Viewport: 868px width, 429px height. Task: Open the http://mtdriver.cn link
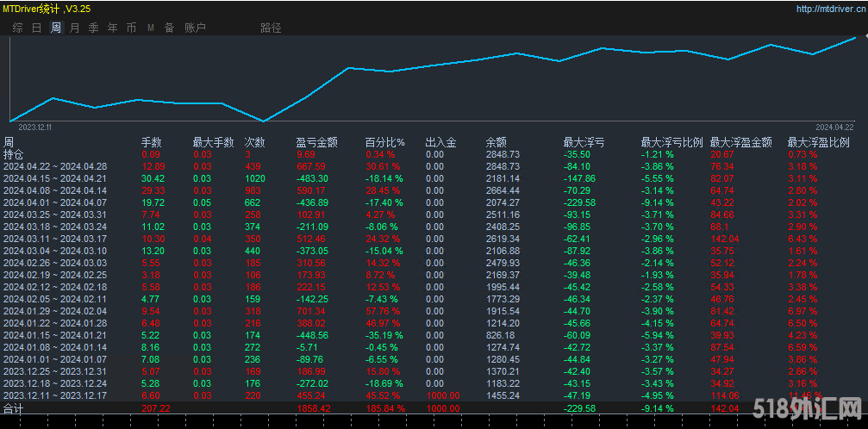827,9
